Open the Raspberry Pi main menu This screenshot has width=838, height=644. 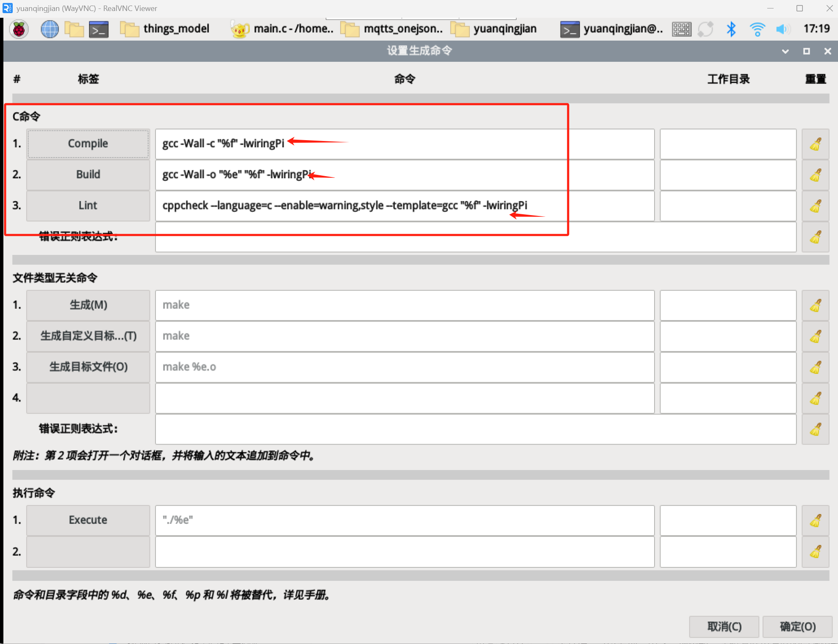(x=19, y=29)
